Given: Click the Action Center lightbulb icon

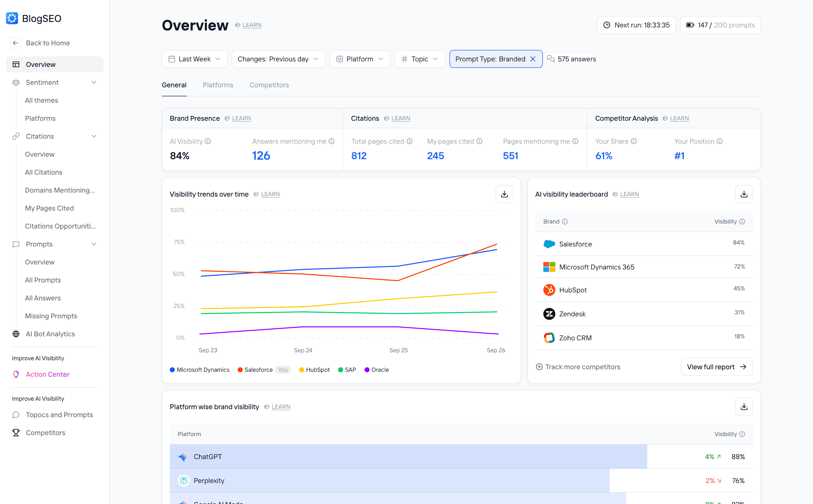Looking at the screenshot, I should click(x=16, y=374).
